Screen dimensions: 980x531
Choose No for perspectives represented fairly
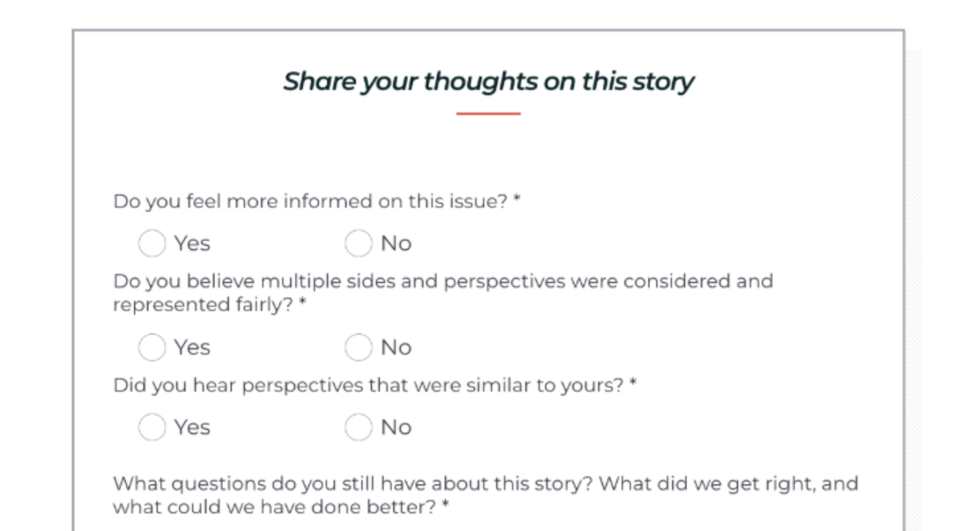click(358, 348)
